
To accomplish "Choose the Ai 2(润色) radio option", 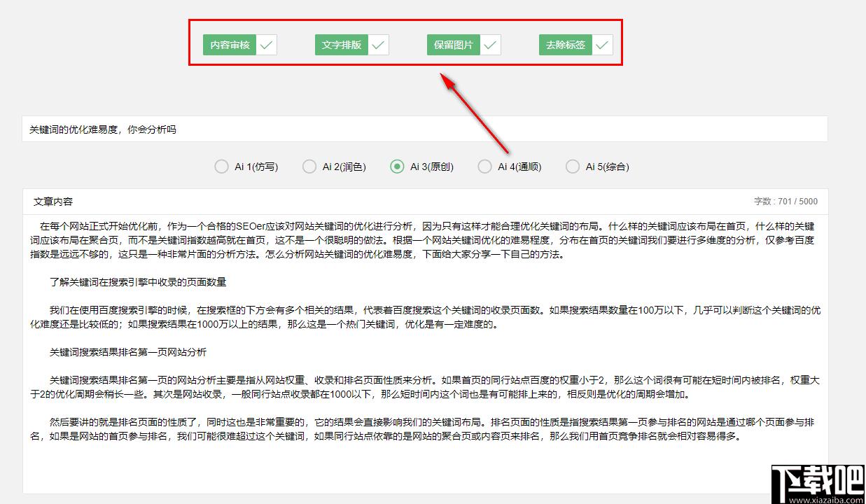I will (309, 167).
